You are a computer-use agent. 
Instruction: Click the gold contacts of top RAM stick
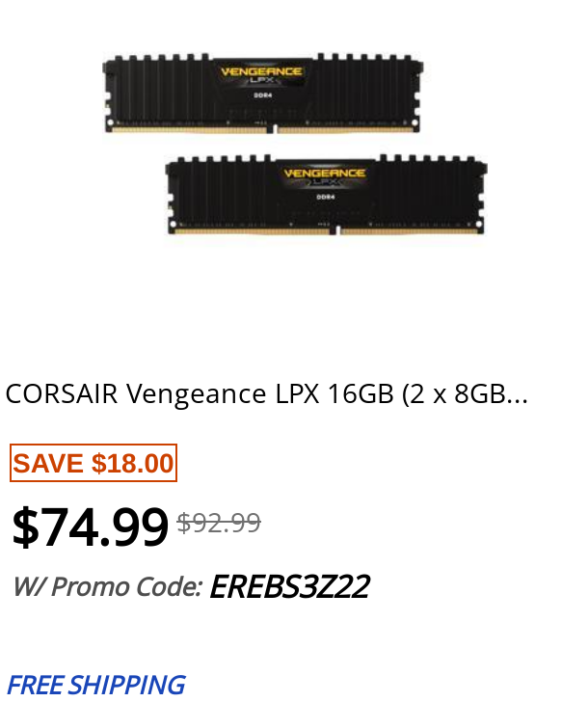(263, 130)
